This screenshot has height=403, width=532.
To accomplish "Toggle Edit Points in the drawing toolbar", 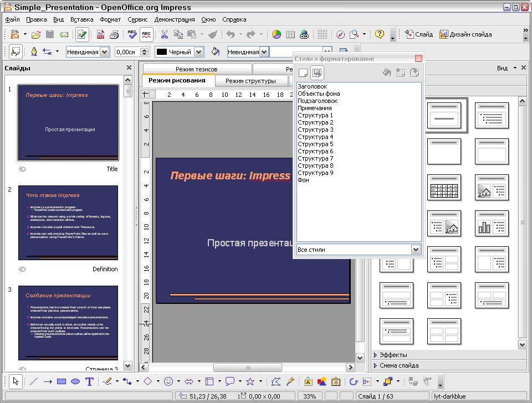I will click(275, 381).
